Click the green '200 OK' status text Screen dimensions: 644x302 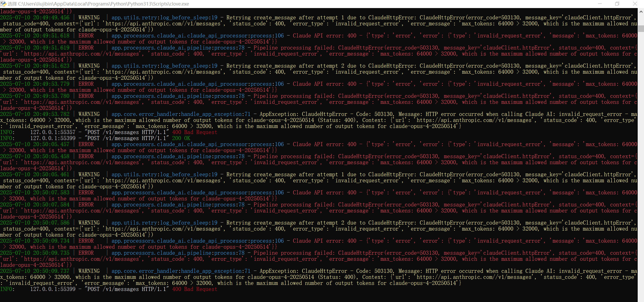point(181,138)
